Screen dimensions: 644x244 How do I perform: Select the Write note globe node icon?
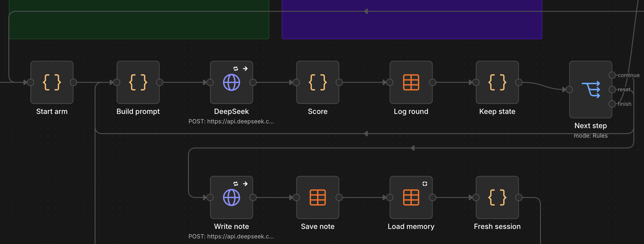231,197
